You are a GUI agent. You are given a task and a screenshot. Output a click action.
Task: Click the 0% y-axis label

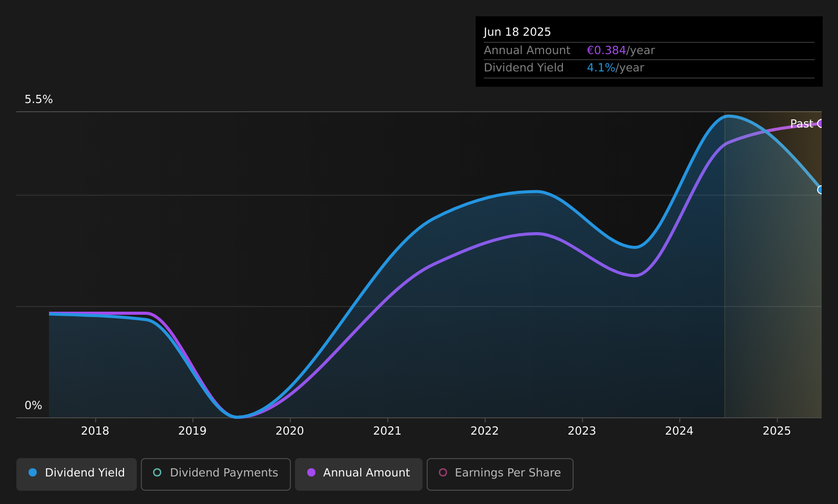pyautogui.click(x=33, y=406)
